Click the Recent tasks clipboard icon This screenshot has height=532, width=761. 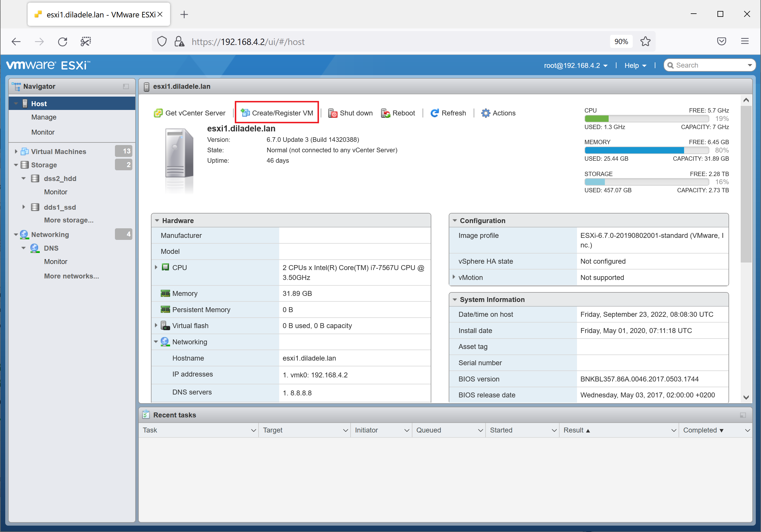click(x=146, y=415)
